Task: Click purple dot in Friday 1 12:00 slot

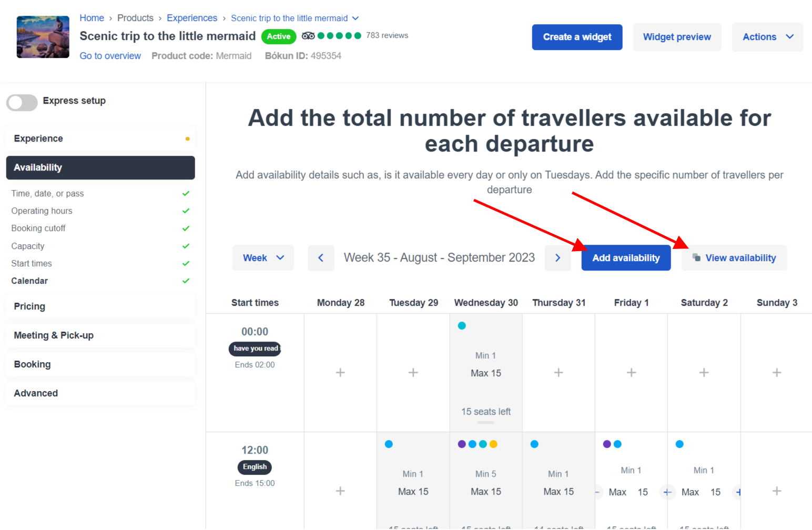Action: [x=607, y=444]
